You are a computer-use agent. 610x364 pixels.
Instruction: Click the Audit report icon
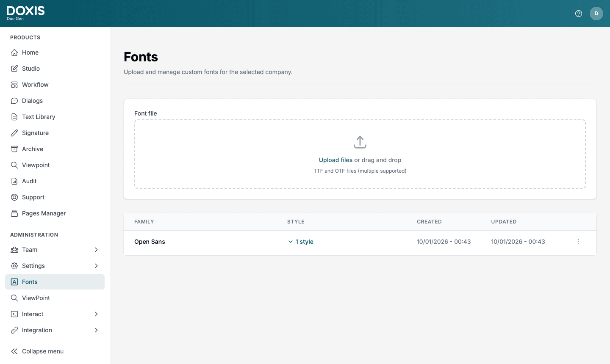pos(14,181)
